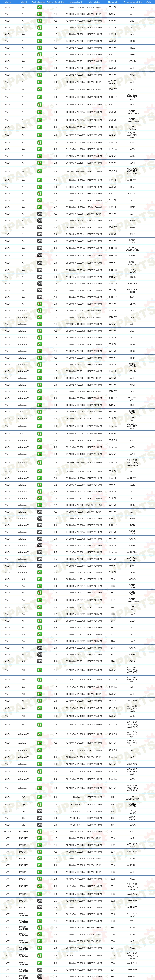Screen dimensions: 155x980
Task: Click the 'Rodzaj paliwa' column header
Action: [x=38, y=2]
